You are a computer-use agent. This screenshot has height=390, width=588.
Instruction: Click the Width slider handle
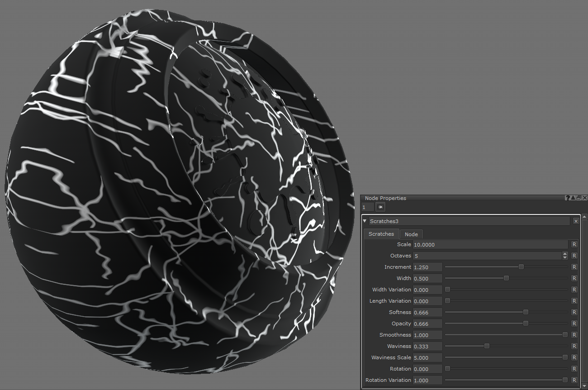click(506, 278)
